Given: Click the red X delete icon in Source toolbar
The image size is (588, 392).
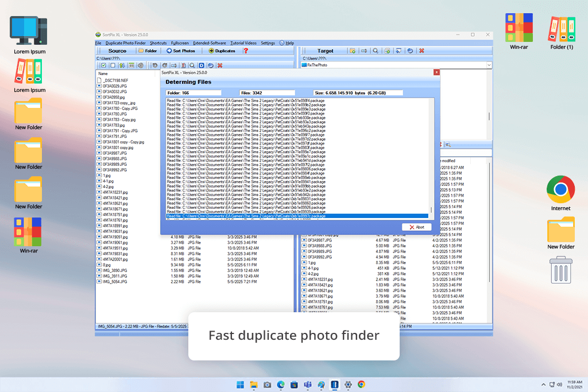Looking at the screenshot, I should coord(220,65).
